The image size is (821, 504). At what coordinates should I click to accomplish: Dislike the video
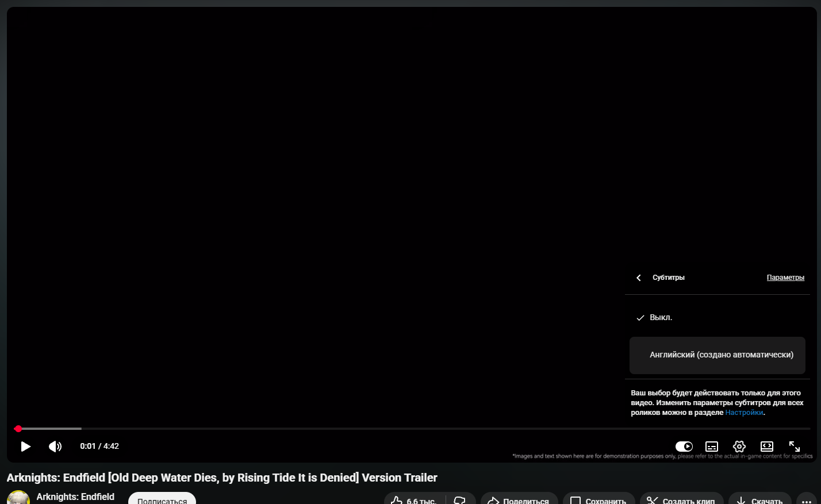[461, 499]
